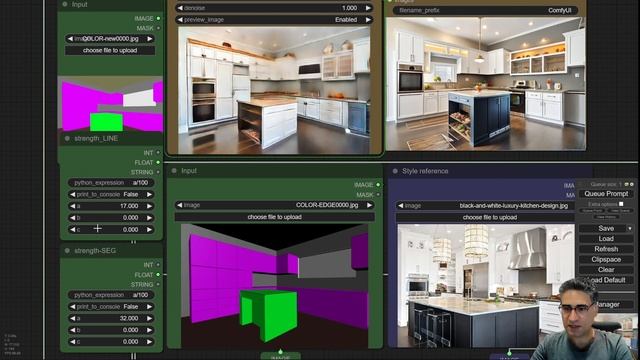Click 'choose file to upload' in Style reference
The height and width of the screenshot is (360, 640).
pyautogui.click(x=486, y=218)
